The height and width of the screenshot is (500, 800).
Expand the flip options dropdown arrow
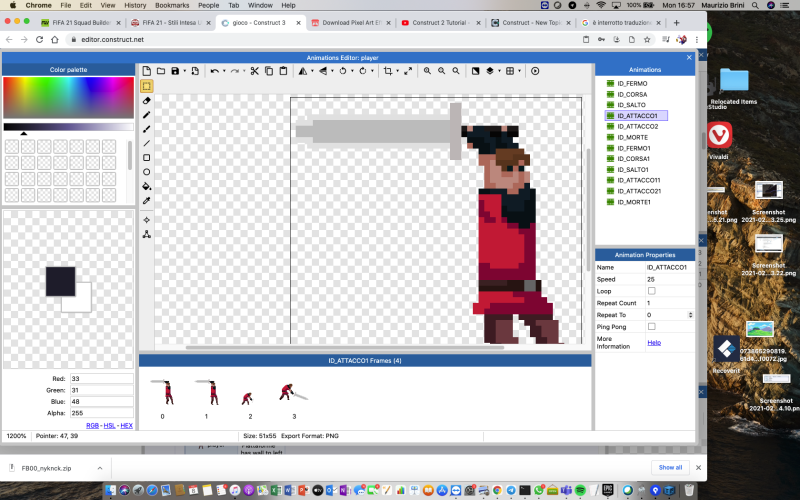point(332,71)
